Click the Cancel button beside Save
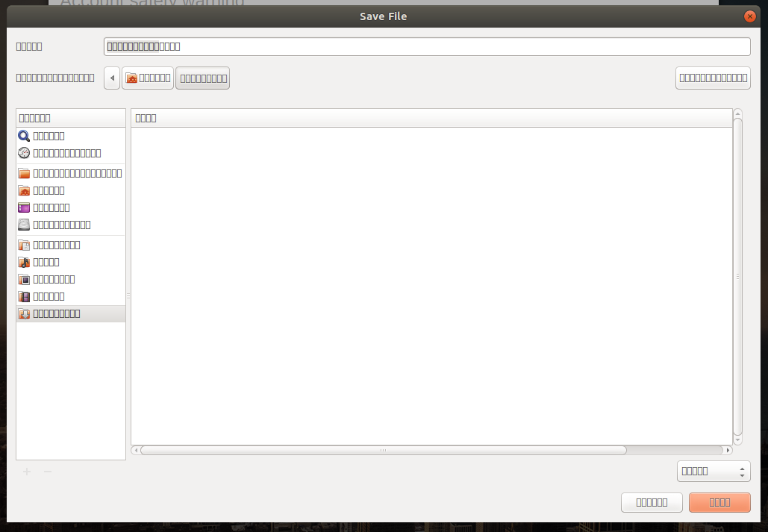 pos(652,502)
